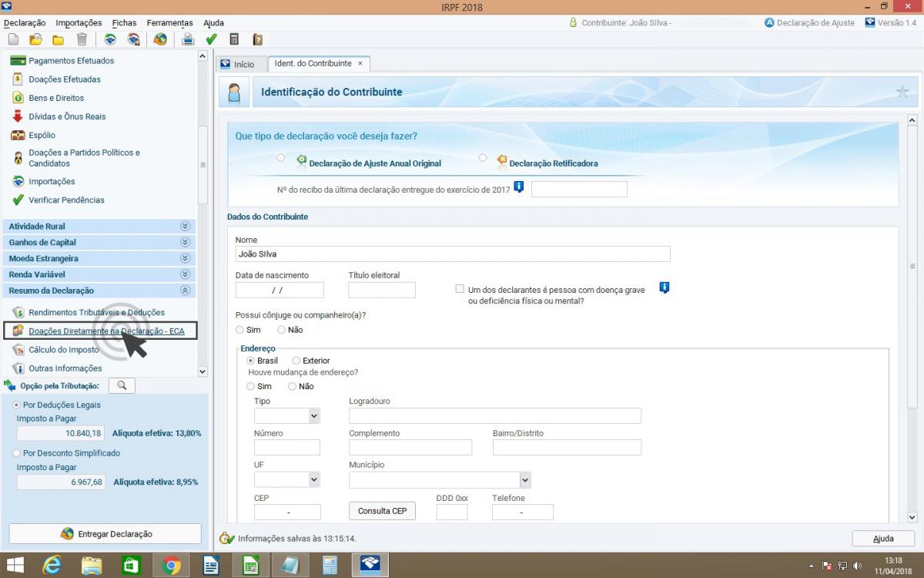This screenshot has height=578, width=924.
Task: Open Cálculo do Imposto summary
Action: pos(64,349)
